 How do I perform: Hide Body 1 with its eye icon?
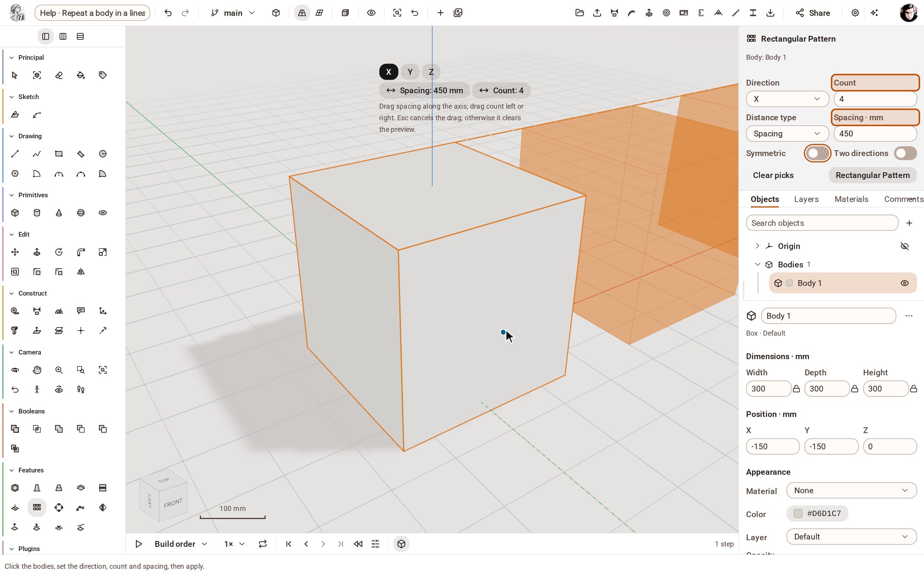905,283
